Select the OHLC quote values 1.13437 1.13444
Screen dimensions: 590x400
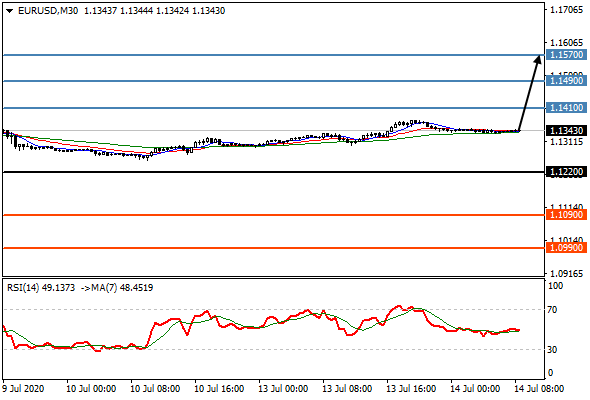(x=118, y=11)
